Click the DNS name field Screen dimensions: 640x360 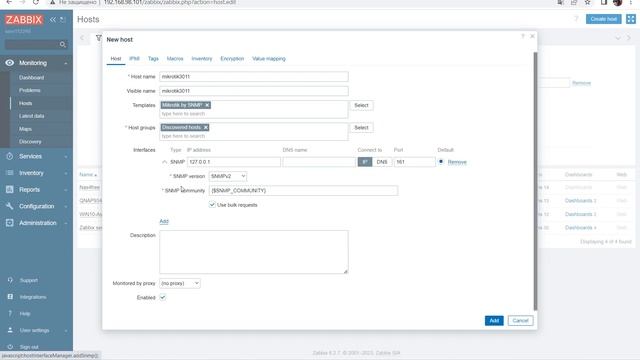coord(319,162)
